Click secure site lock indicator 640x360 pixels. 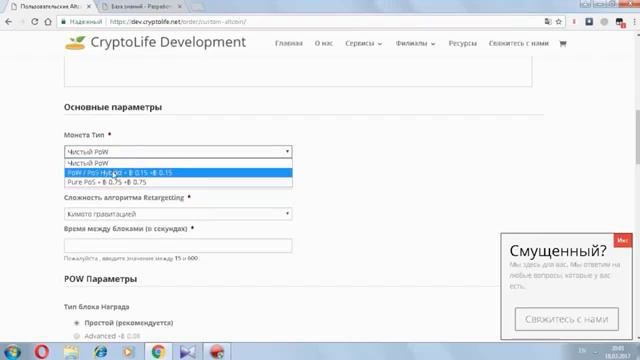(x=63, y=22)
